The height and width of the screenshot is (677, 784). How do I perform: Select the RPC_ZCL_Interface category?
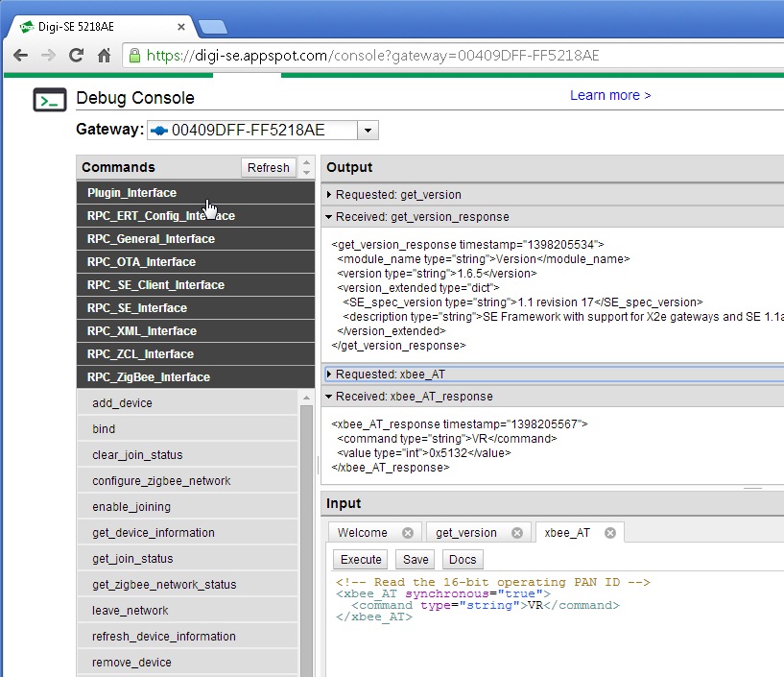140,354
